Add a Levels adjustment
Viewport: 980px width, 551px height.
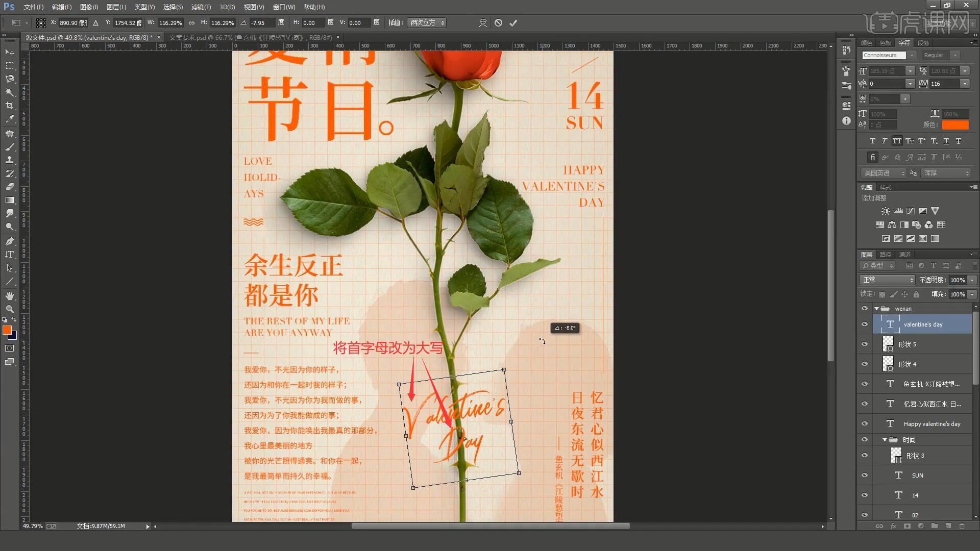(x=898, y=211)
